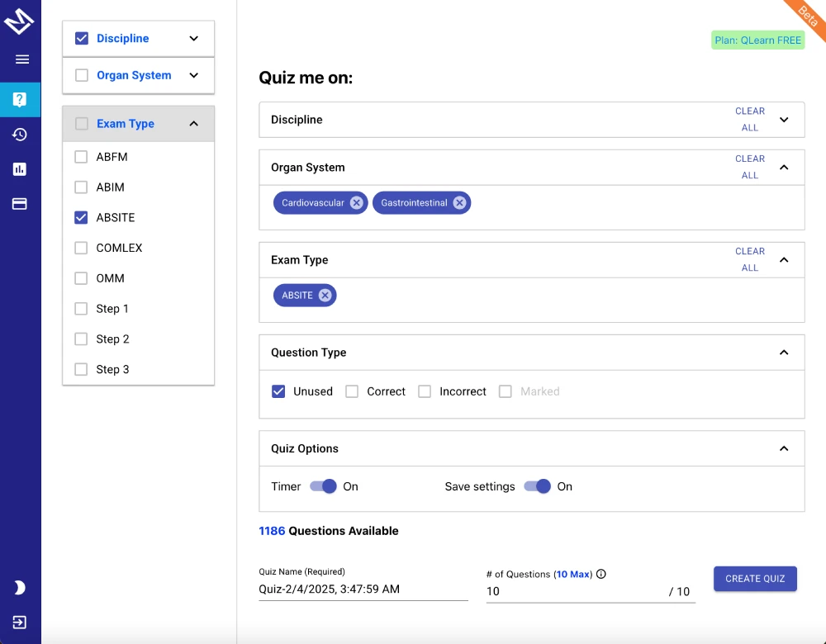Check the Organ System checkbox in the left panel

click(x=82, y=75)
